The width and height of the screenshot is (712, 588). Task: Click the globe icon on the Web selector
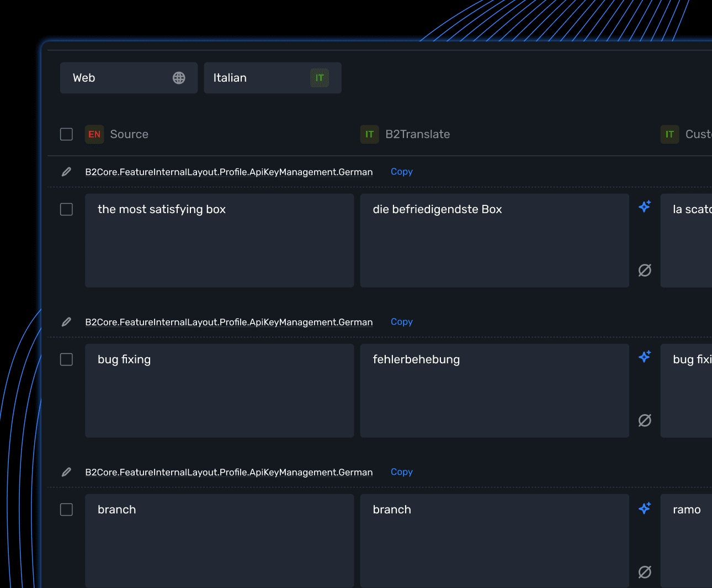point(179,77)
